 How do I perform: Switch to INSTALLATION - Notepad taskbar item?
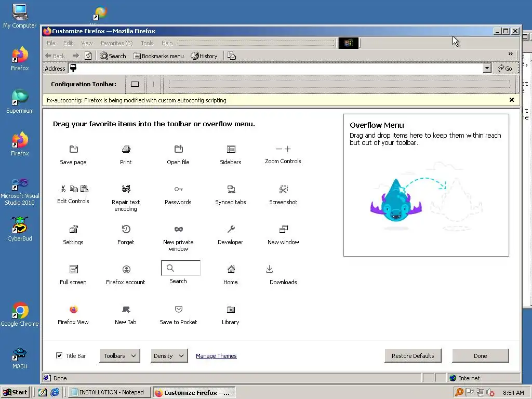(109, 392)
